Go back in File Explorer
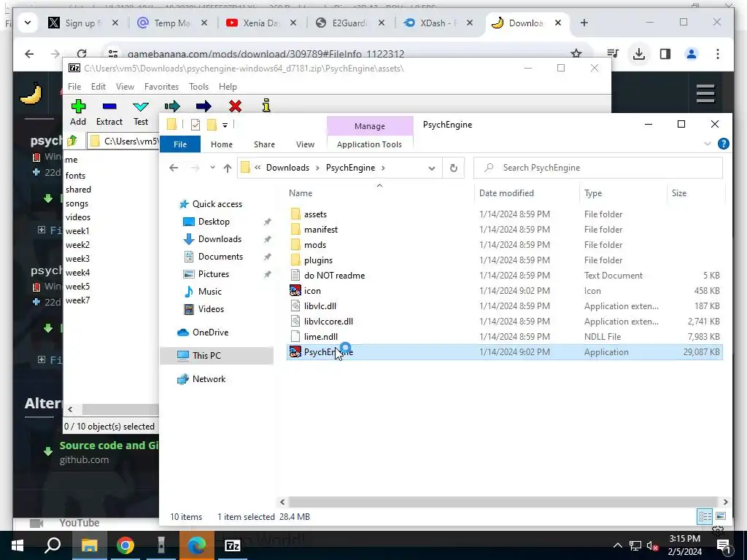Viewport: 747px width, 560px height. tap(174, 168)
